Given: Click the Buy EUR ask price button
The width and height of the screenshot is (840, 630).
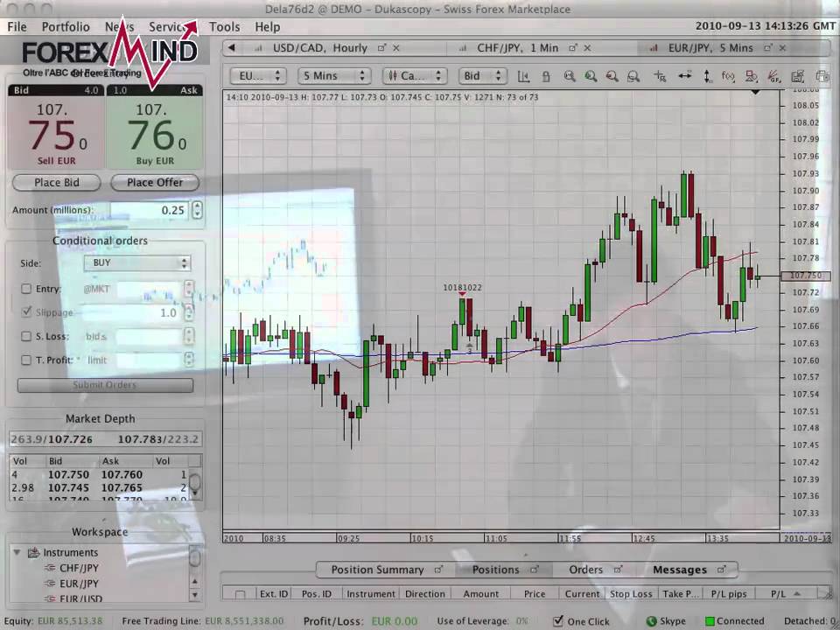Looking at the screenshot, I should 155,133.
